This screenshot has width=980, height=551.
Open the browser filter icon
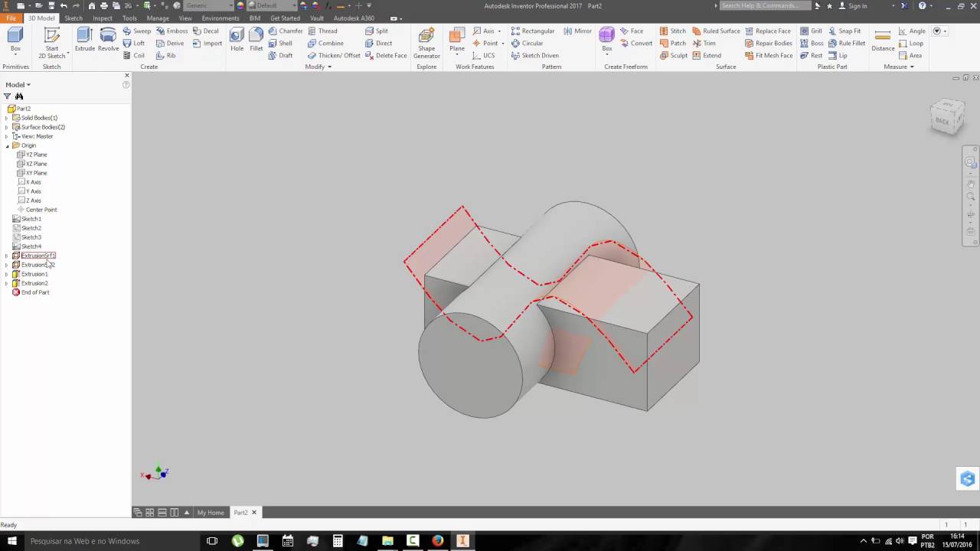pyautogui.click(x=8, y=96)
